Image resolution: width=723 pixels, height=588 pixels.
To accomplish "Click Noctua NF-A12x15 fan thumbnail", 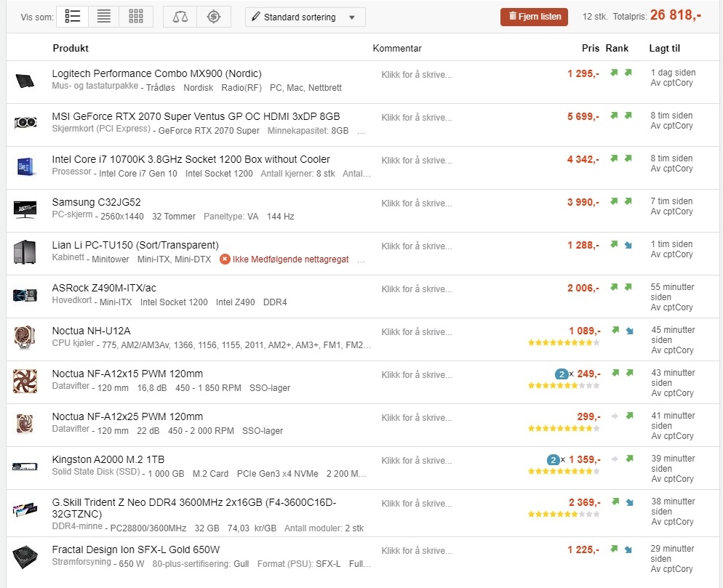I will click(25, 381).
